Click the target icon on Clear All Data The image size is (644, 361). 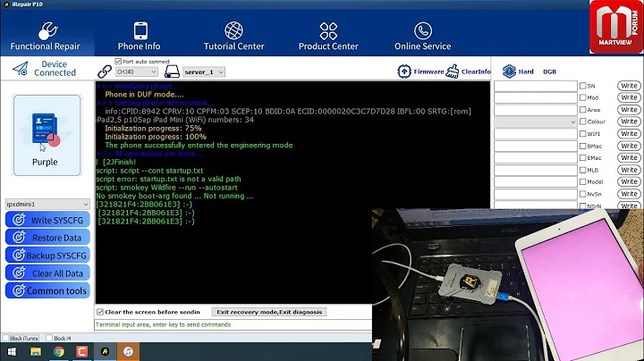[x=19, y=273]
